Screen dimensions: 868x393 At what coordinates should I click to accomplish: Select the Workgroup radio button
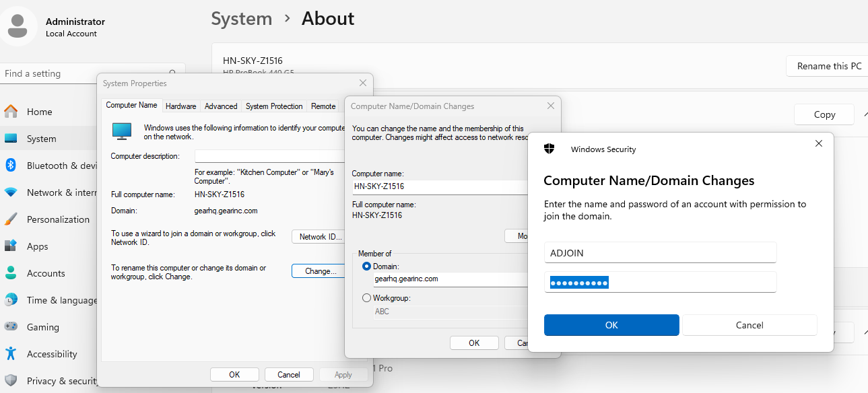[366, 297]
